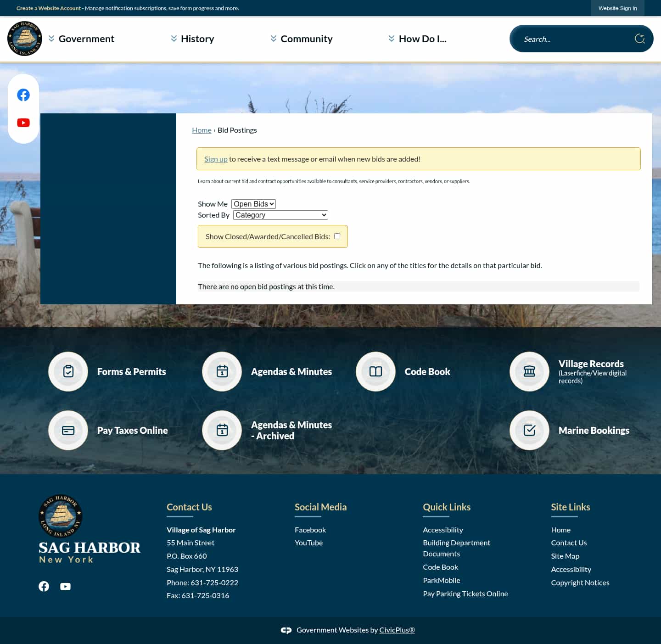The image size is (661, 644).
Task: Open the Forms & Permits icon
Action: (68, 371)
